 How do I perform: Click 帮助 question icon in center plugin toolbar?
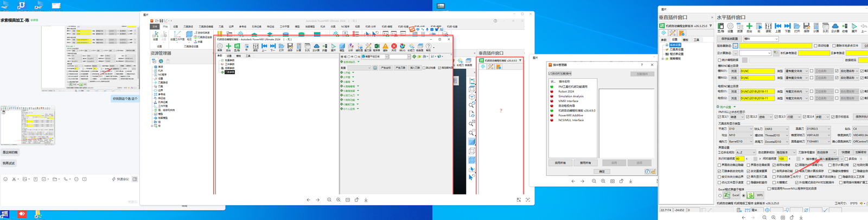429,47
